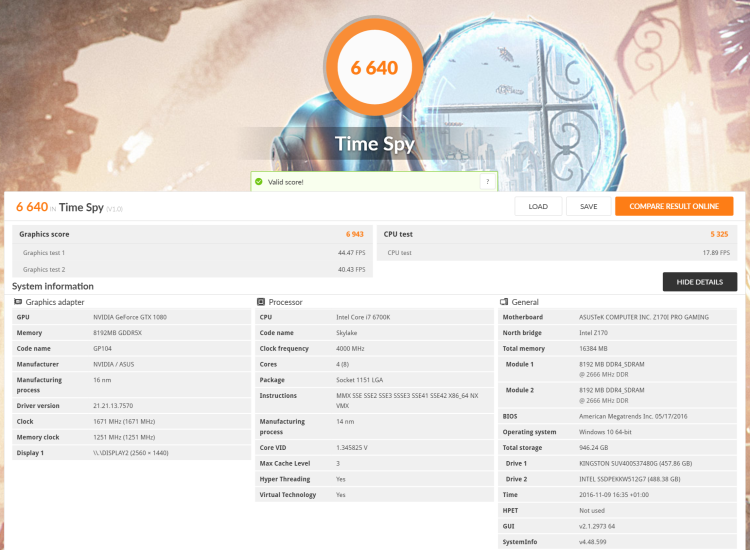This screenshot has width=750, height=550.
Task: Click operating system value Windows 10 64-bit
Action: [605, 432]
